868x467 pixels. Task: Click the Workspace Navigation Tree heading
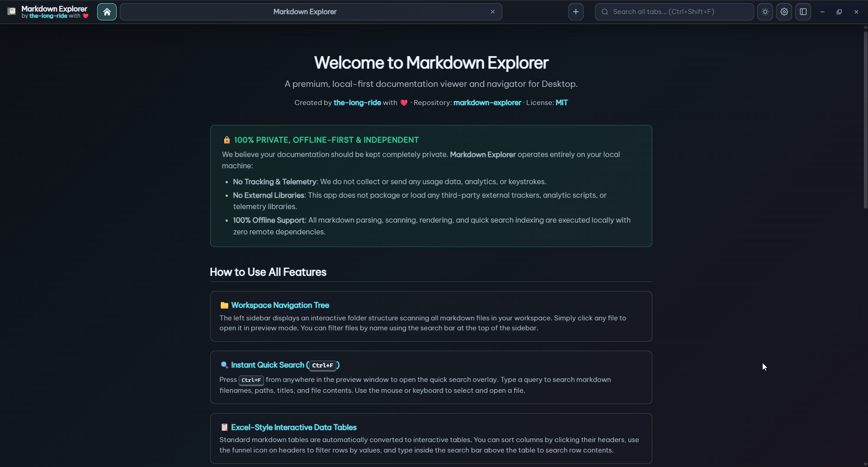pyautogui.click(x=280, y=305)
